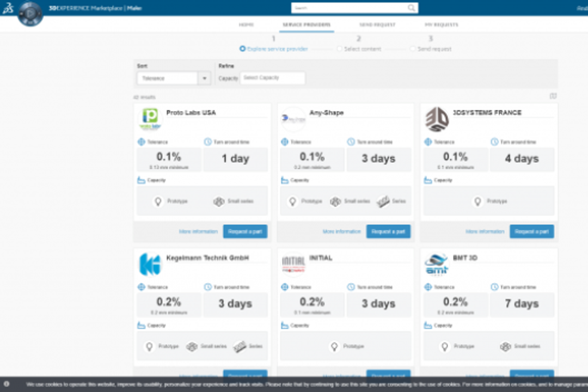Click Proto Labs turn around clock icon
Image resolution: width=588 pixels, height=392 pixels.
208,142
